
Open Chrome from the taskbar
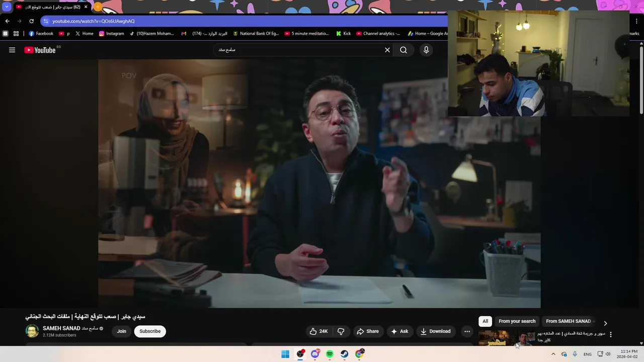359,354
